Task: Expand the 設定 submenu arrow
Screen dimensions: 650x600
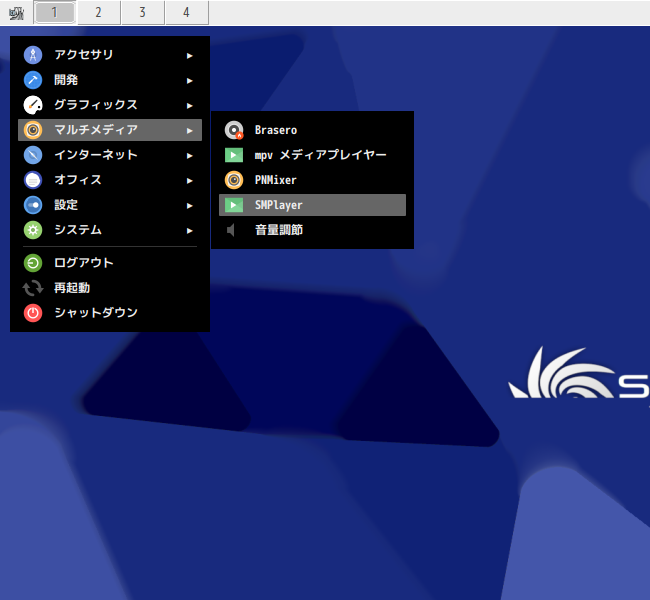Action: [x=189, y=206]
